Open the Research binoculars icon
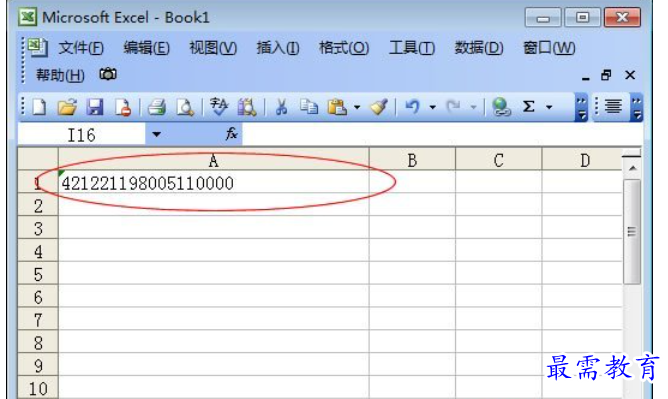The width and height of the screenshot is (668, 399). 247,107
